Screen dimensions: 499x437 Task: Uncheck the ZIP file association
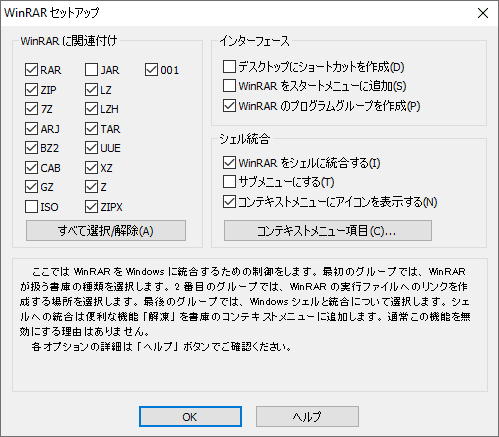(31, 90)
